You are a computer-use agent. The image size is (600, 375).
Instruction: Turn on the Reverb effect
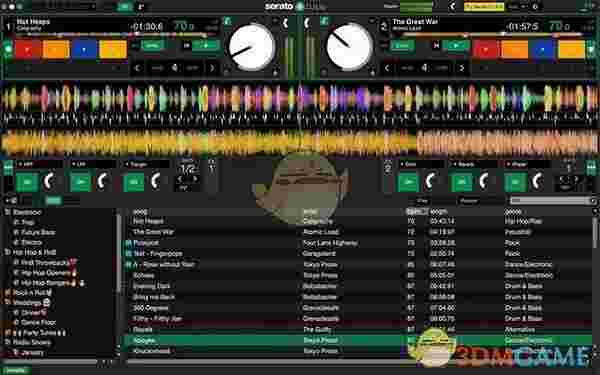(x=461, y=182)
